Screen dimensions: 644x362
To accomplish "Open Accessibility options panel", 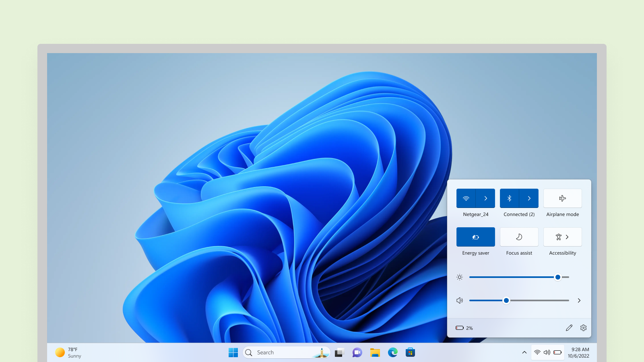I will tap(562, 237).
